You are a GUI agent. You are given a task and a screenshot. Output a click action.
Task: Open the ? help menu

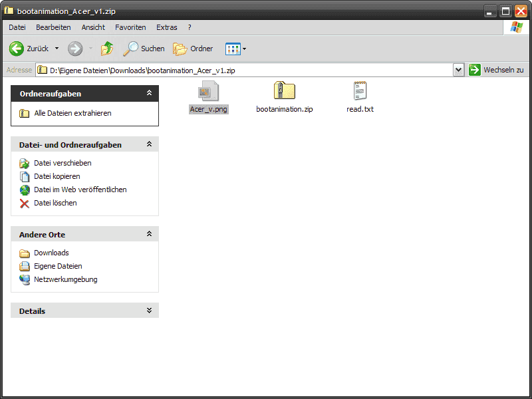tap(190, 27)
